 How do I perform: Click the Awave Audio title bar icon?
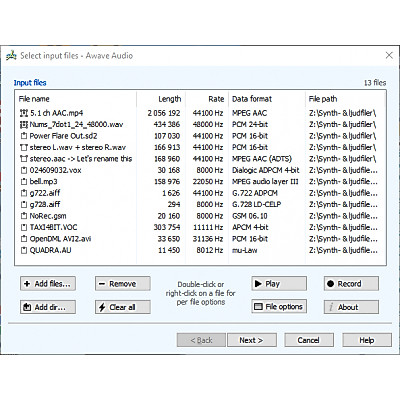11,55
